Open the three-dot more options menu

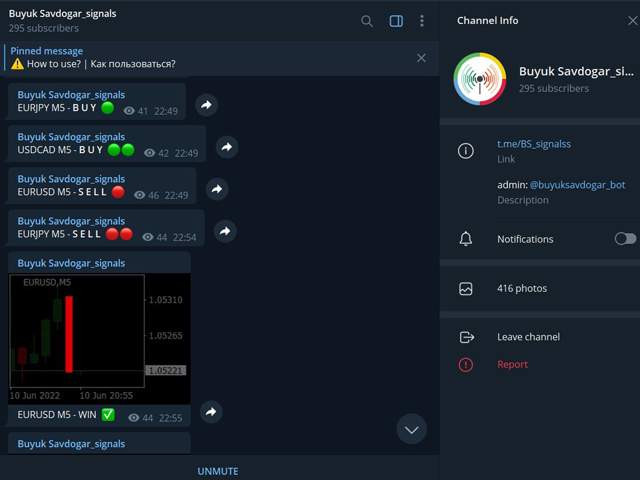tap(422, 21)
